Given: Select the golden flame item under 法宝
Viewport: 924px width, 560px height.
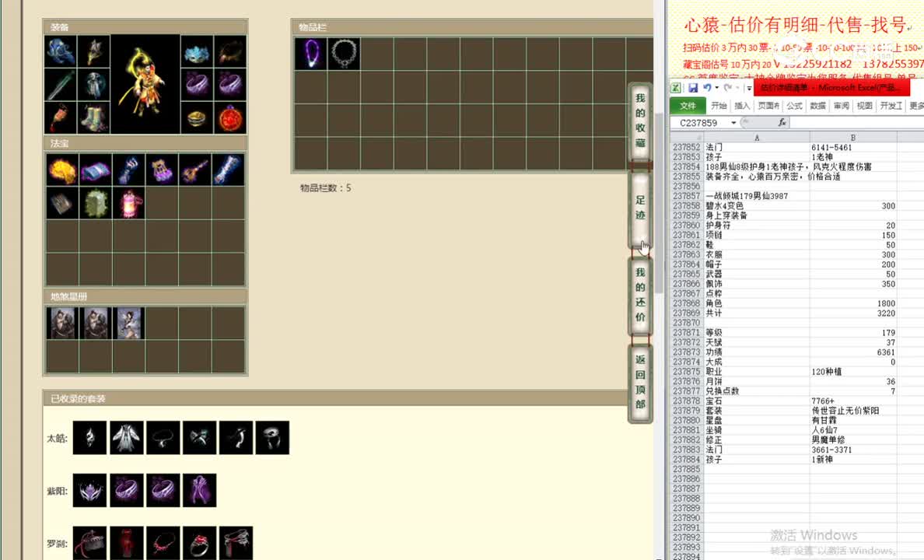Looking at the screenshot, I should [x=62, y=170].
